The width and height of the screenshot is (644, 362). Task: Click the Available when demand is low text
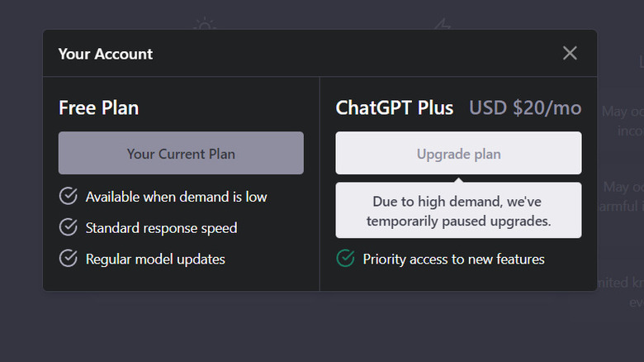(x=177, y=197)
